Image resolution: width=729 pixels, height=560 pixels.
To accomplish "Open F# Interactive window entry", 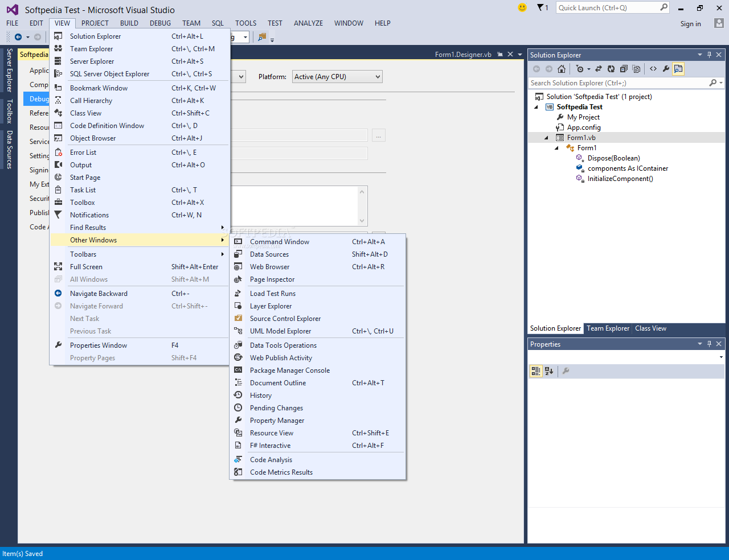I will [x=318, y=446].
